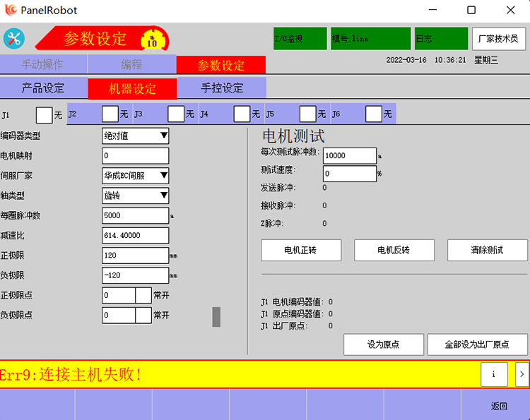530x420 pixels.
Task: Open the I/O监视 monitor panel
Action: pyautogui.click(x=300, y=39)
